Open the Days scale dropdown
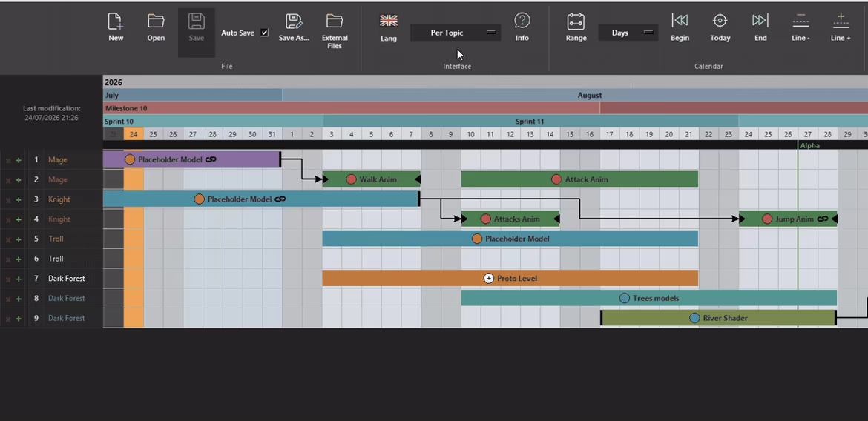Image resolution: width=868 pixels, height=421 pixels. pos(628,33)
